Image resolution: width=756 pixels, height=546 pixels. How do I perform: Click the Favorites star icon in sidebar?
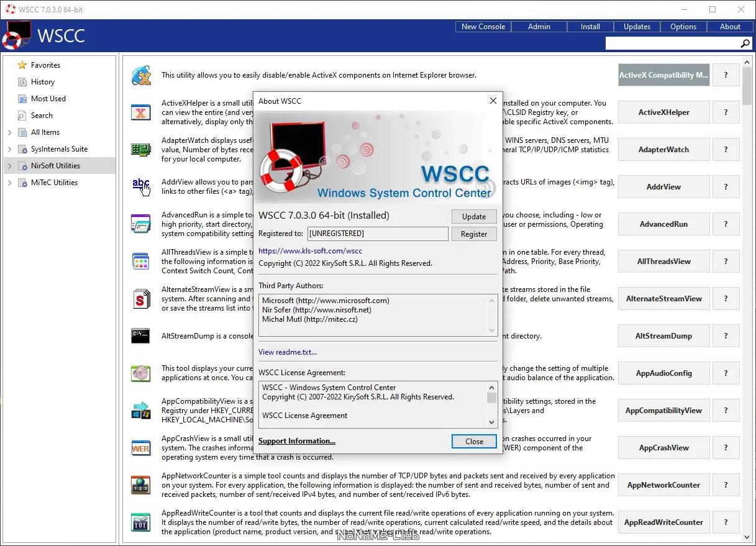click(x=22, y=65)
